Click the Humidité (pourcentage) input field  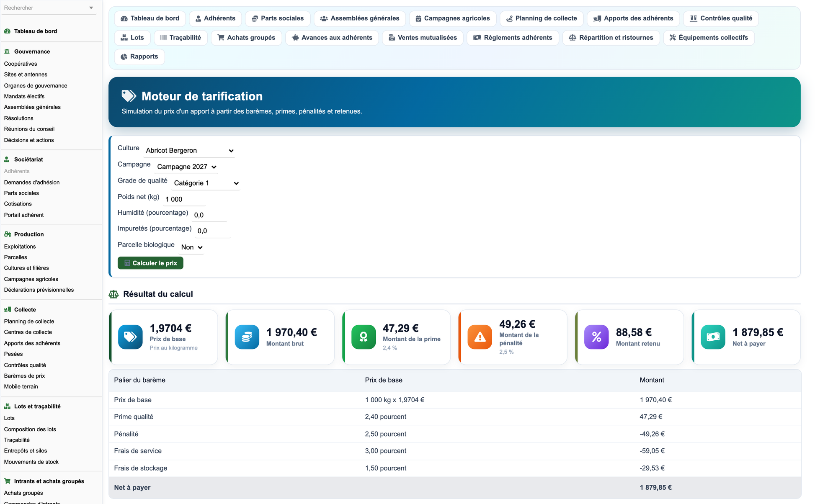pos(209,215)
